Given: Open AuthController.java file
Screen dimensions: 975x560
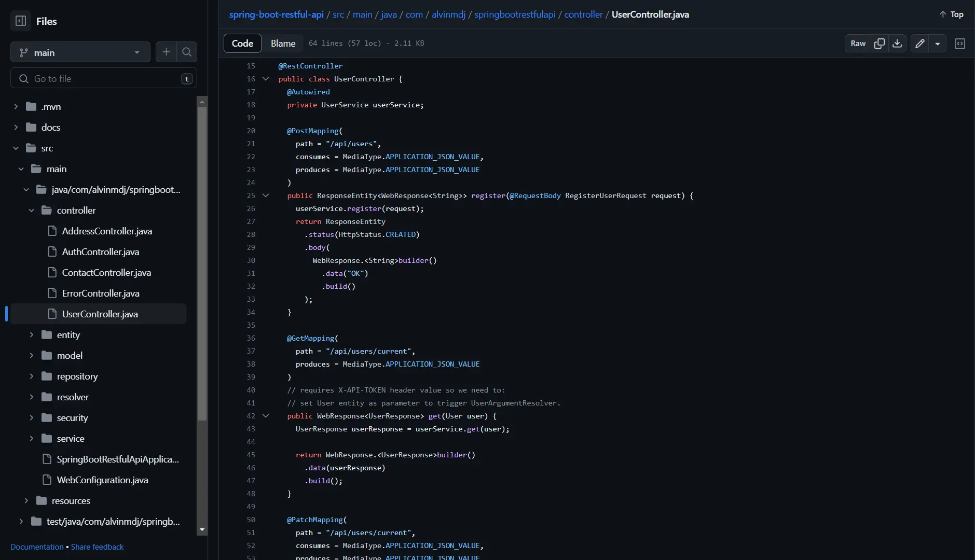Looking at the screenshot, I should 101,251.
